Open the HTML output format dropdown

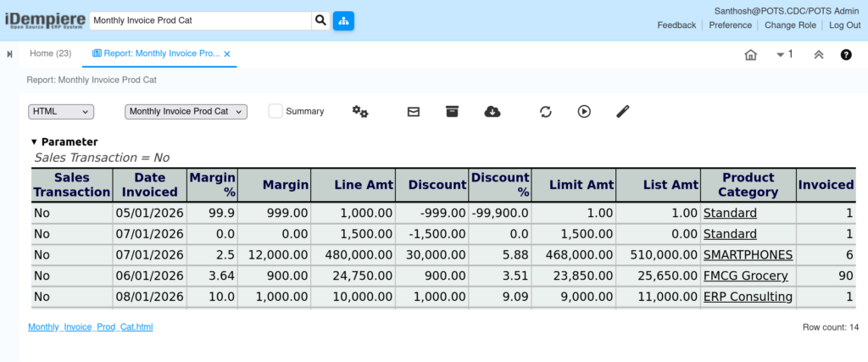click(61, 111)
